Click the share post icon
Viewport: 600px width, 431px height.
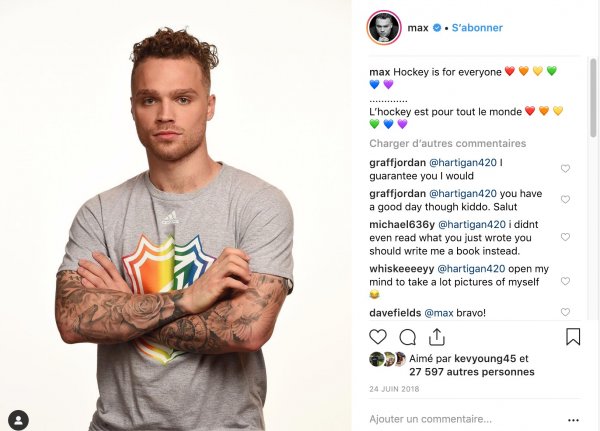(437, 337)
